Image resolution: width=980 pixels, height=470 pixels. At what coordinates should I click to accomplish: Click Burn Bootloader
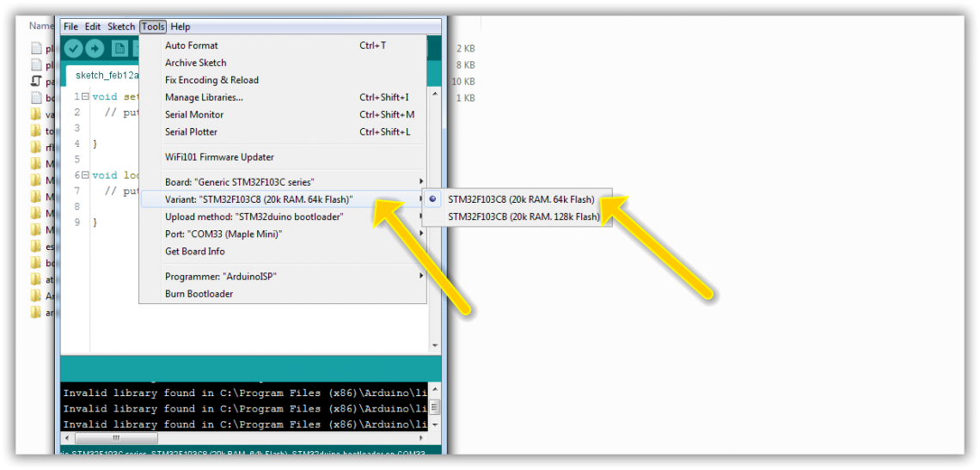pos(199,294)
